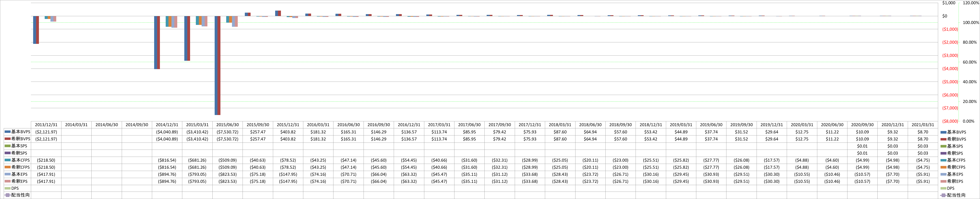
Task: Click the 2013/12/31 BVPS bar in chart
Action: [36, 30]
